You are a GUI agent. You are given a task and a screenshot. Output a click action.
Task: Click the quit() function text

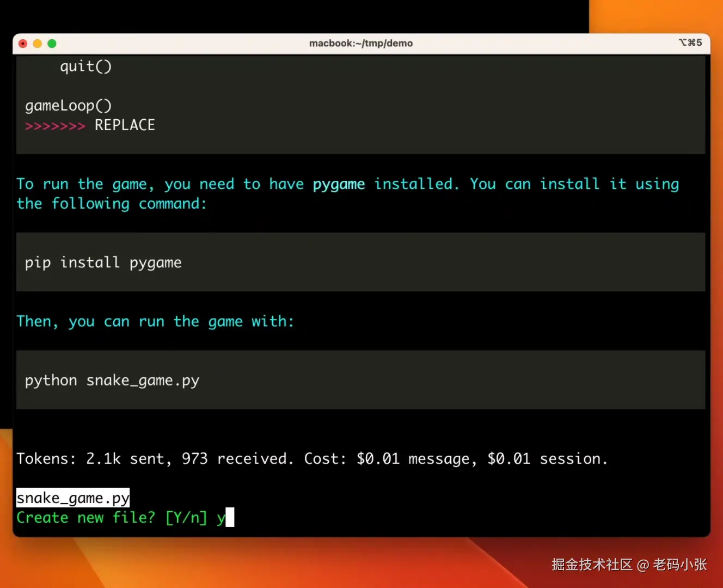point(85,66)
